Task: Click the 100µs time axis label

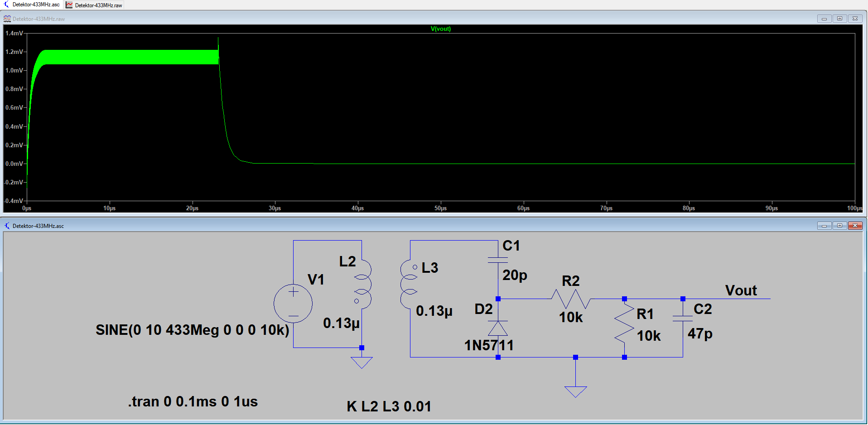Action: (854, 208)
